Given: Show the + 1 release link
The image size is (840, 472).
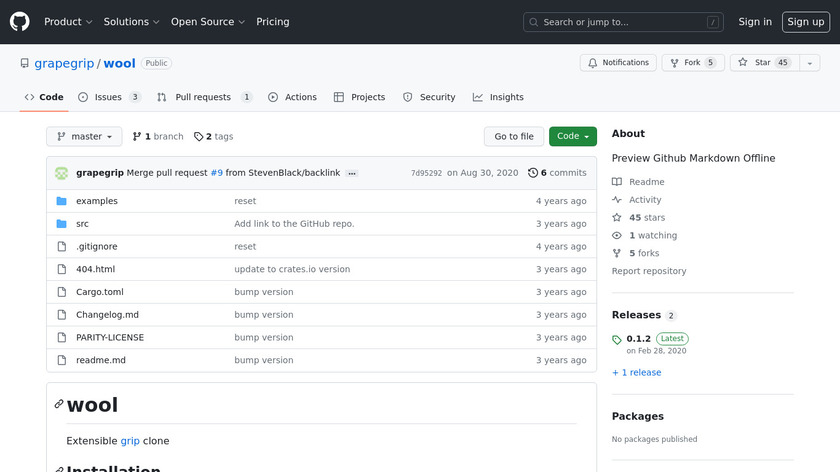Looking at the screenshot, I should click(636, 372).
